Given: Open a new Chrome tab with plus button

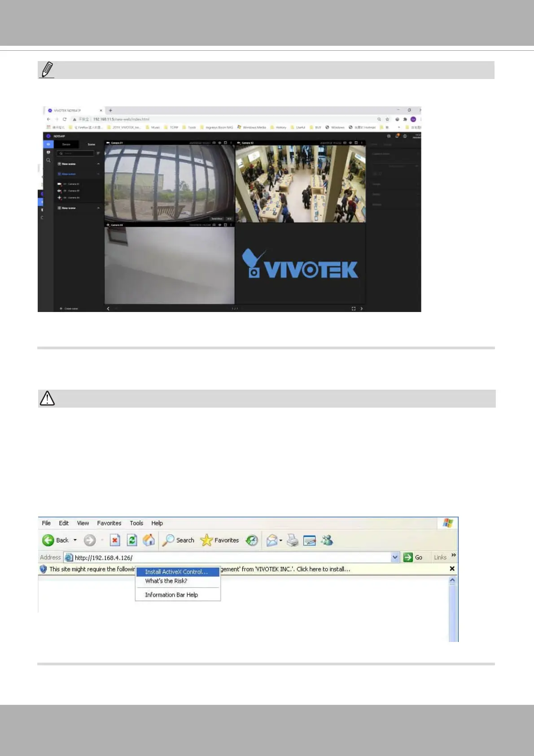Looking at the screenshot, I should (110, 110).
